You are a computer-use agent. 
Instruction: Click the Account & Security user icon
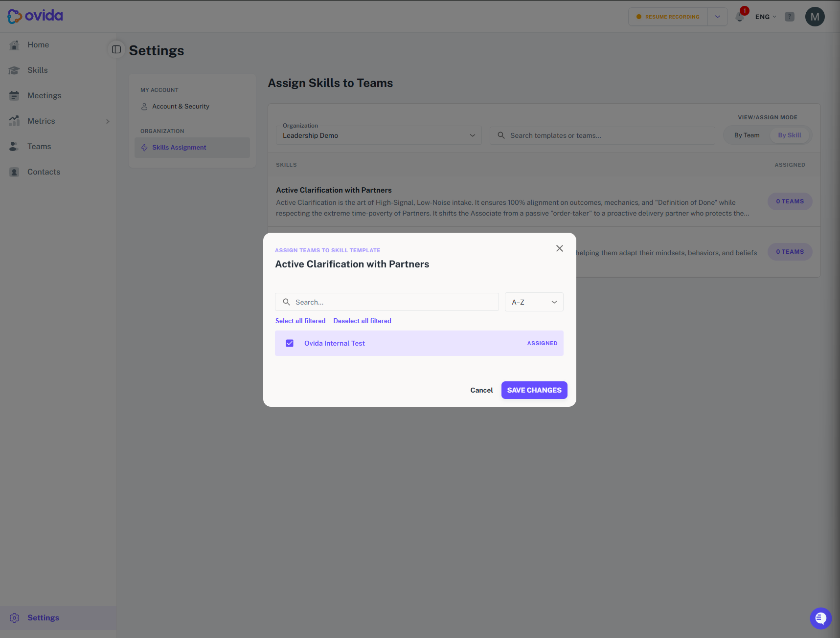(x=144, y=107)
